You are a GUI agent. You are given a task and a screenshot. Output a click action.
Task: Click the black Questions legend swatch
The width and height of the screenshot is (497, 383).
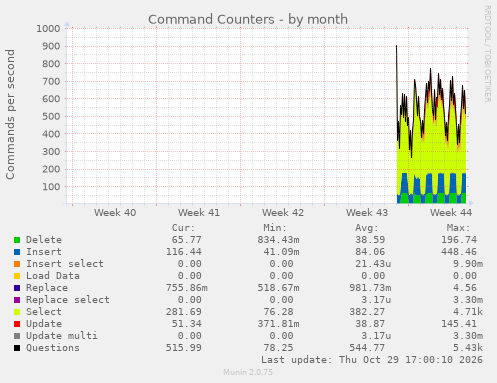pyautogui.click(x=17, y=348)
